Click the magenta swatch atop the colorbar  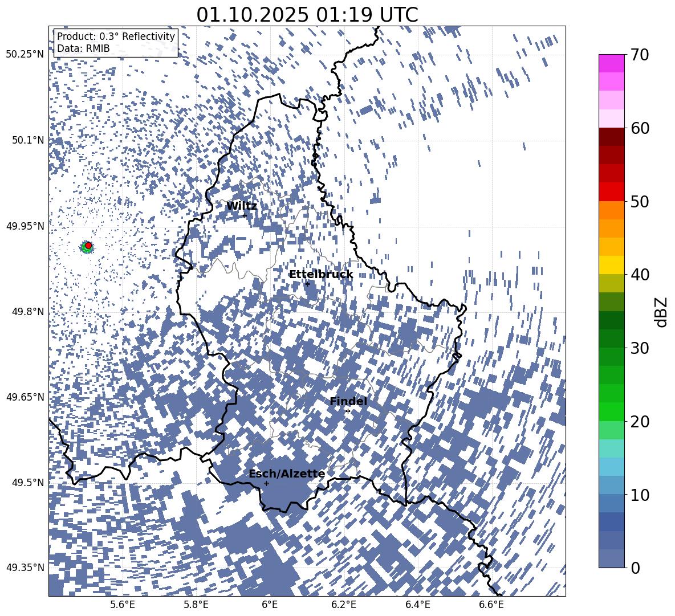point(611,63)
